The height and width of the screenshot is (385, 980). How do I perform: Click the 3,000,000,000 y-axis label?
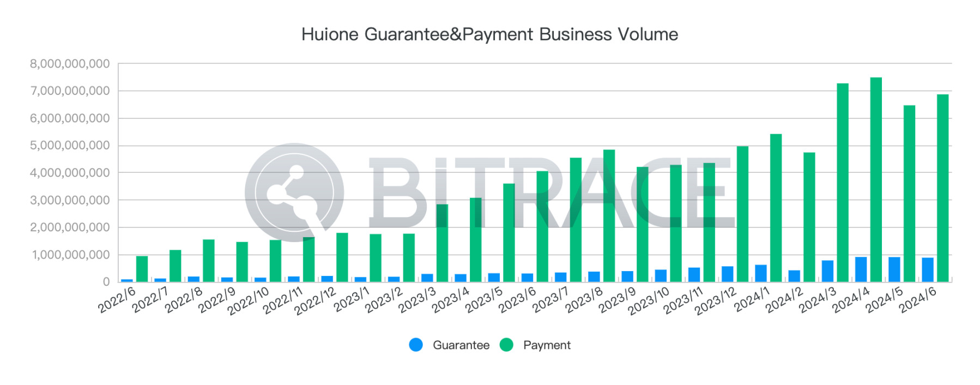(70, 200)
